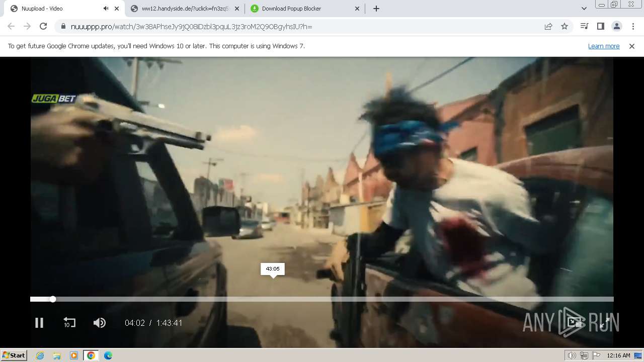Jump to 43:05 on video timeline

pos(273,299)
